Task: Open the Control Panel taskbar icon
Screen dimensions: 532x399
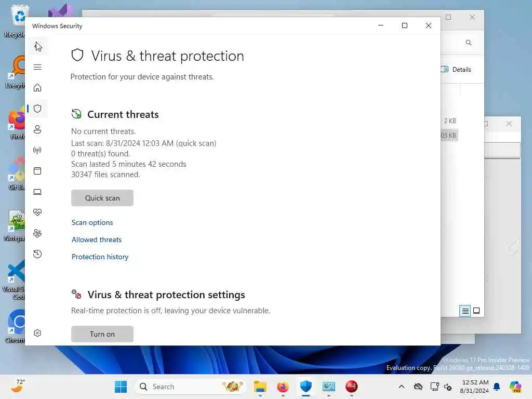Action: click(x=329, y=387)
